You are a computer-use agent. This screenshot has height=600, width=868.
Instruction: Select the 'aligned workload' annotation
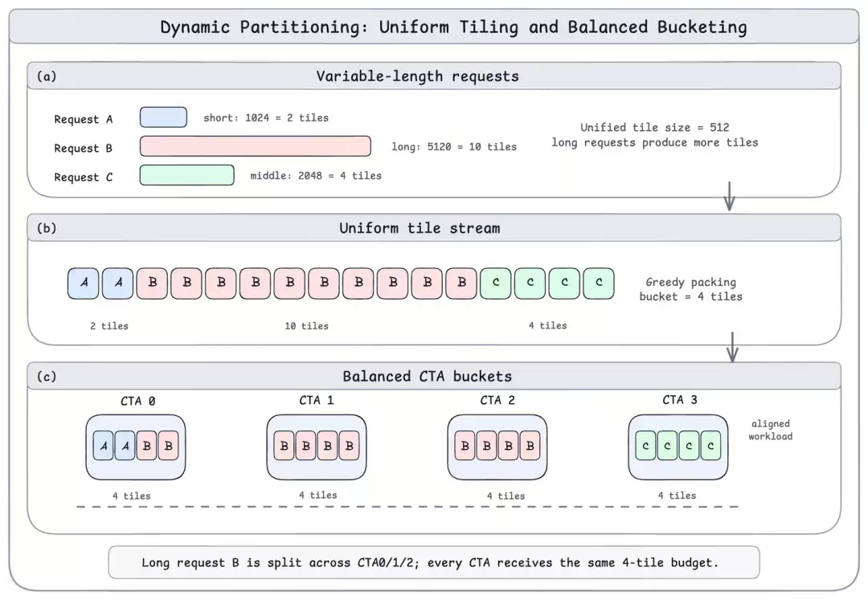coord(771,431)
